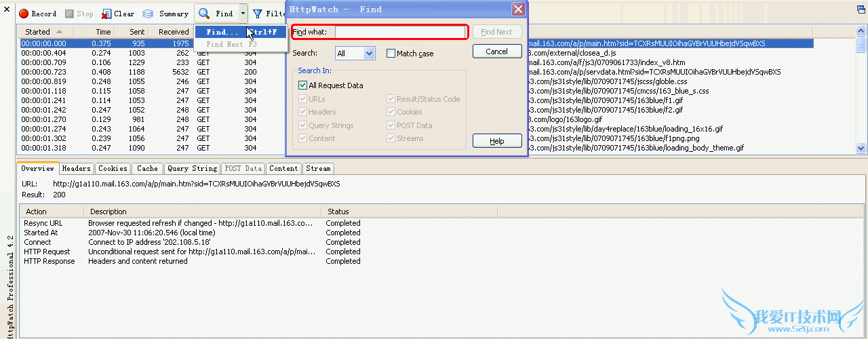Open the Query String tab

pyautogui.click(x=192, y=168)
